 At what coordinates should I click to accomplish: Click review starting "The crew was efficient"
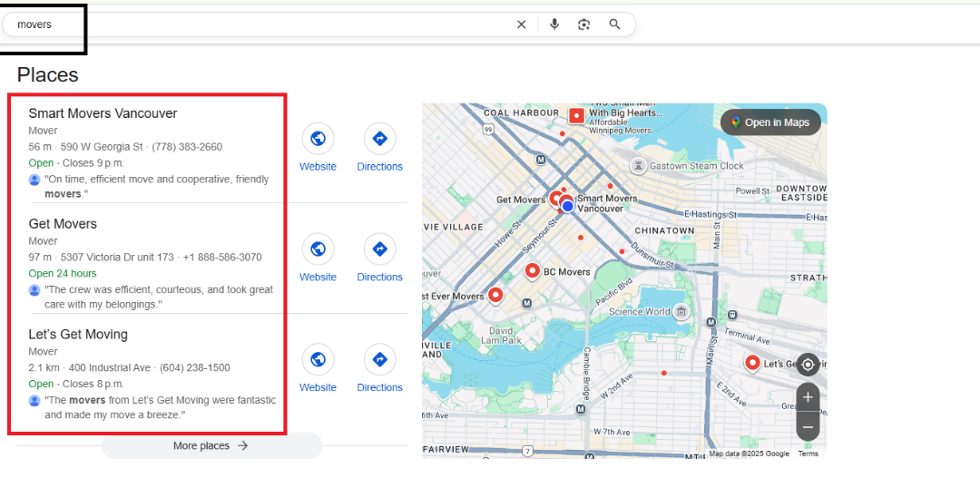[159, 297]
